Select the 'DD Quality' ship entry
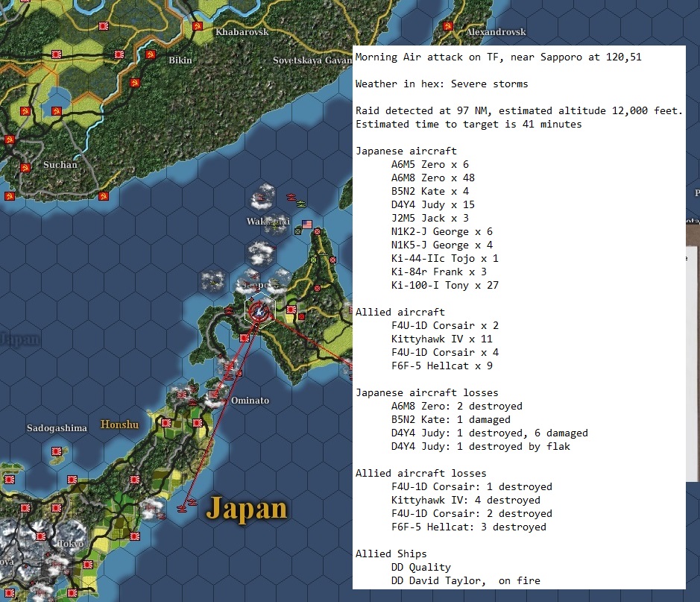 pyautogui.click(x=421, y=567)
